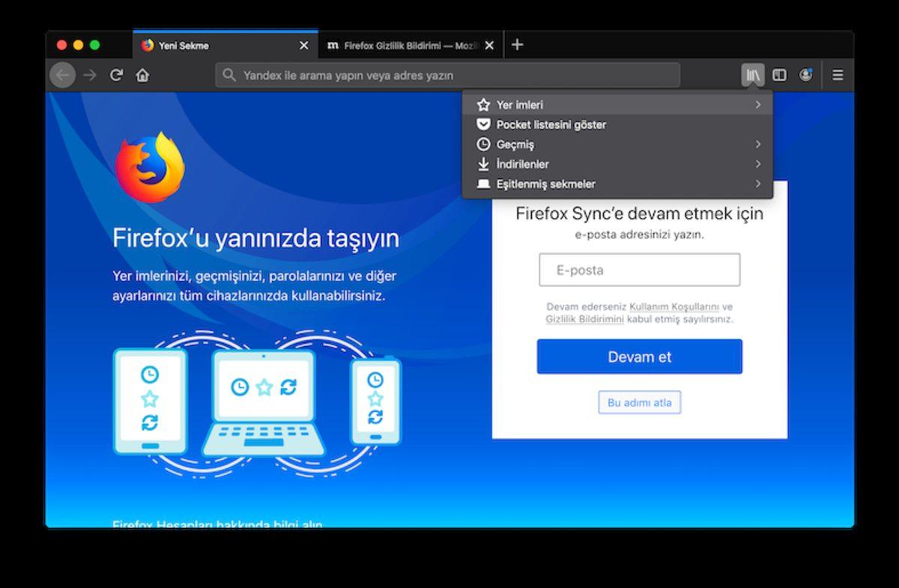Toggle the sidebar icon in toolbar

pyautogui.click(x=780, y=75)
